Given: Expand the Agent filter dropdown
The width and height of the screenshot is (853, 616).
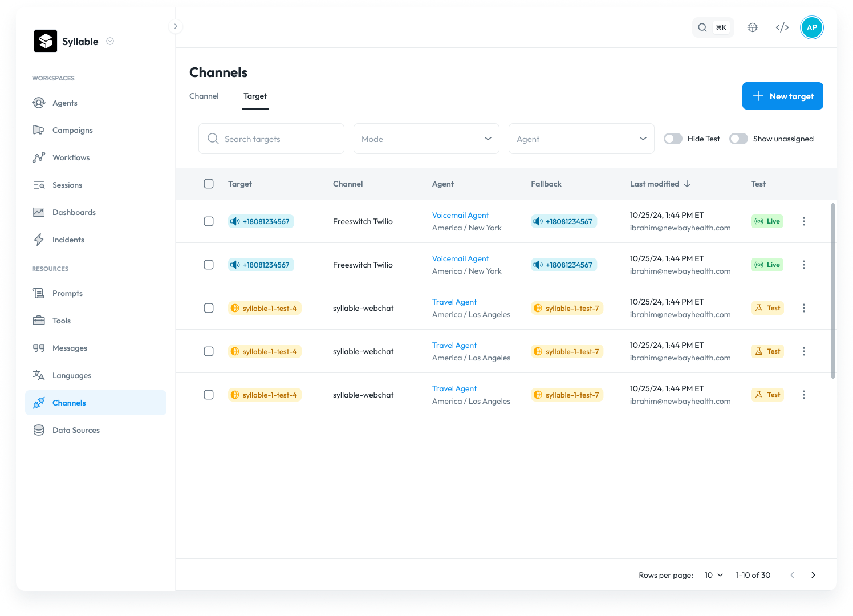Looking at the screenshot, I should pos(582,139).
